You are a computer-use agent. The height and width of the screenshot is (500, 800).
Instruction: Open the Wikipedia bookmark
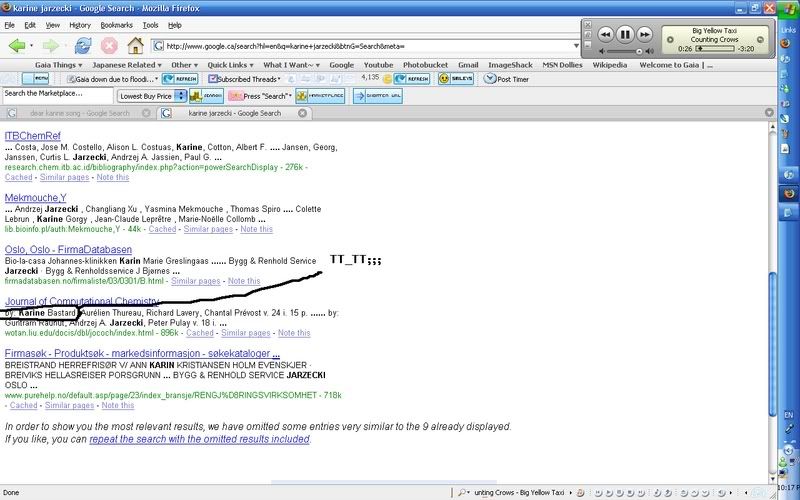(x=610, y=65)
